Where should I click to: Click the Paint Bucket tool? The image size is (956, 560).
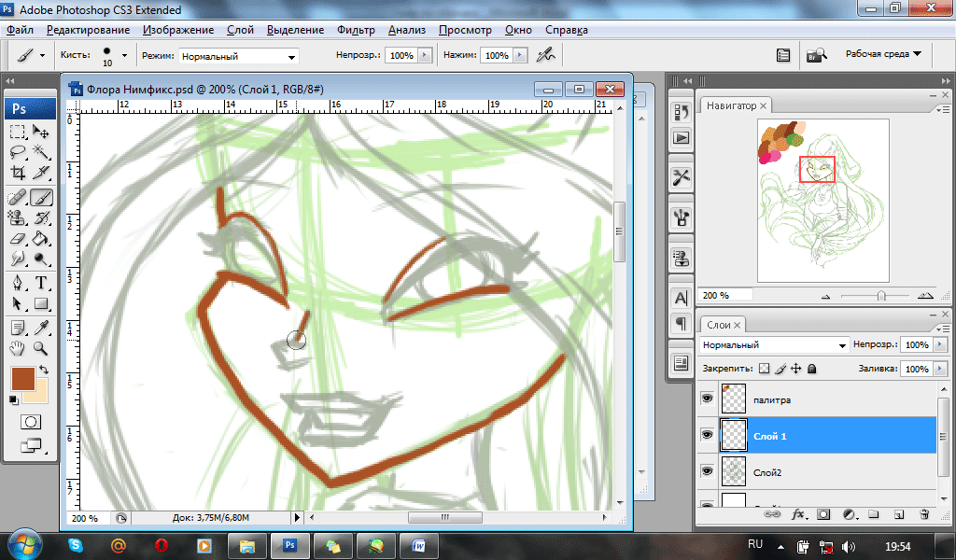tap(41, 239)
